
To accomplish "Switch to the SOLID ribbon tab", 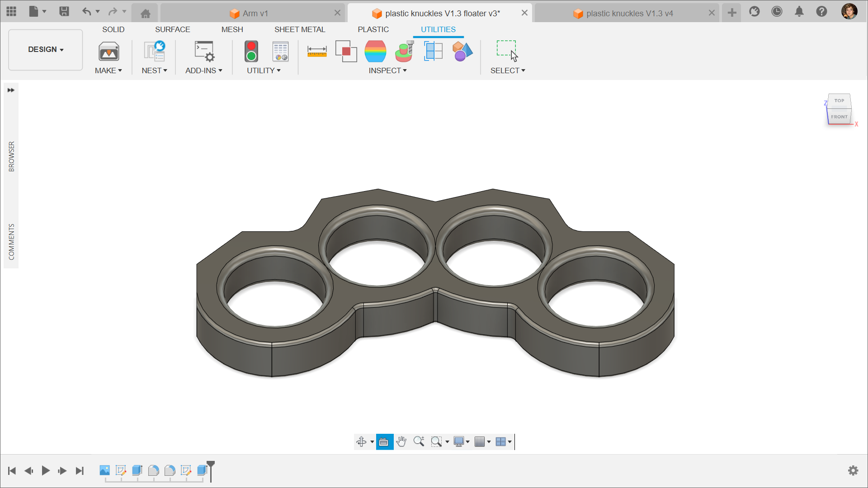I will (113, 29).
